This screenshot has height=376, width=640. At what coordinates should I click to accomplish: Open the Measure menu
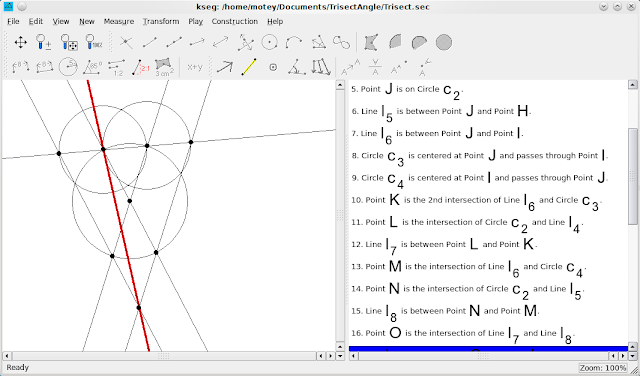(x=118, y=21)
